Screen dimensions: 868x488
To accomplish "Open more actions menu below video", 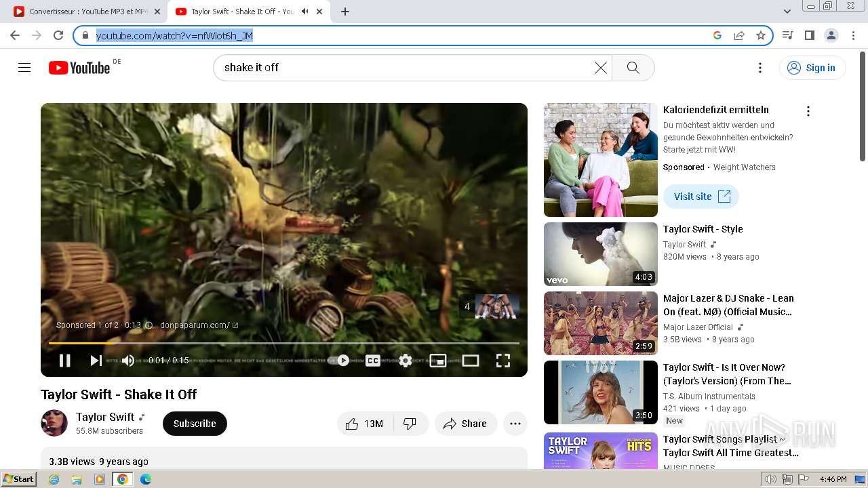I will [x=515, y=424].
